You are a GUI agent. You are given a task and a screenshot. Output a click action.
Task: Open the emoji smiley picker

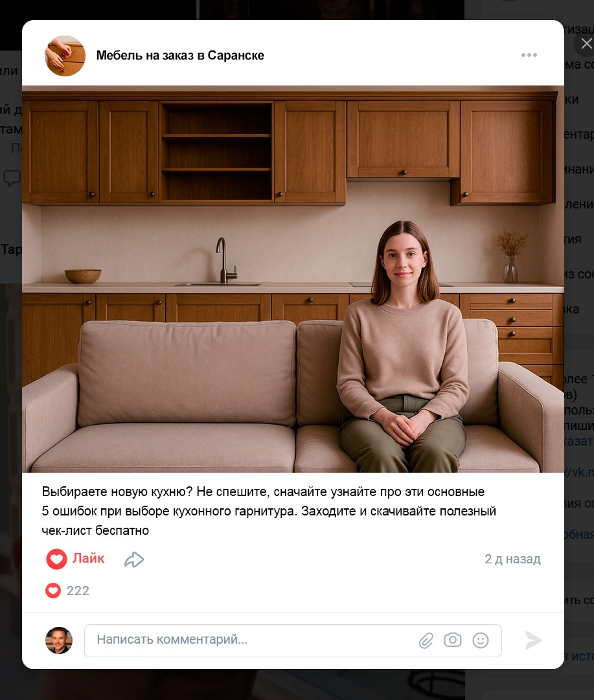(481, 640)
